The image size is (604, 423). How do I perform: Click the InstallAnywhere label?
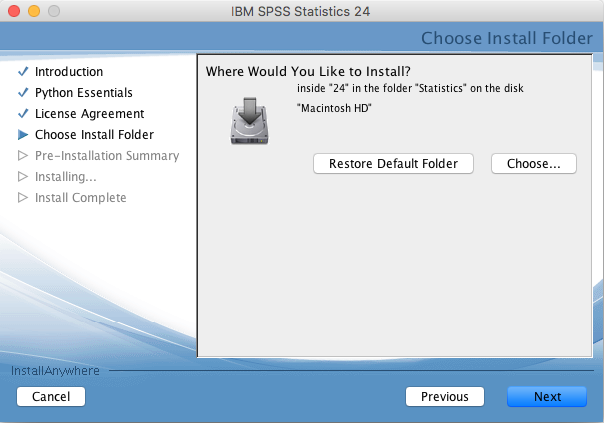click(55, 371)
